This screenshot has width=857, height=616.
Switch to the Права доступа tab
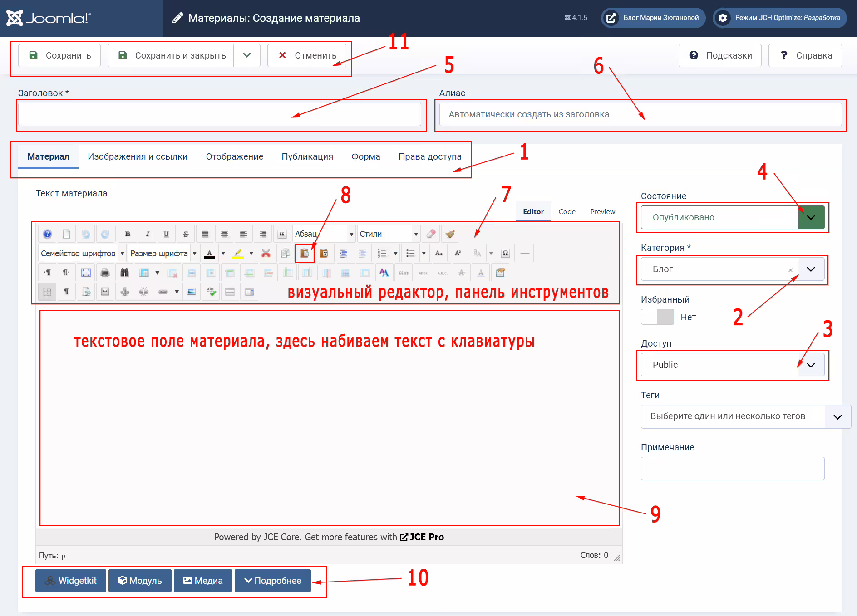[x=430, y=156]
